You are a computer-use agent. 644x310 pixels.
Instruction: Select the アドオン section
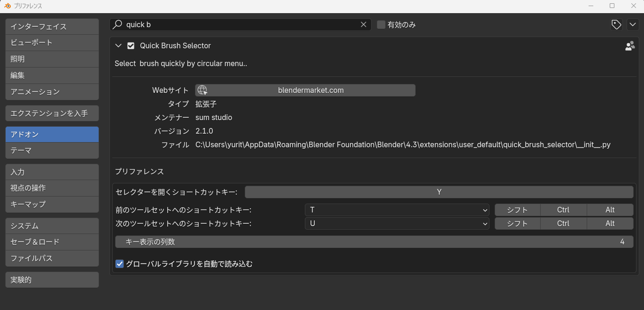click(52, 134)
